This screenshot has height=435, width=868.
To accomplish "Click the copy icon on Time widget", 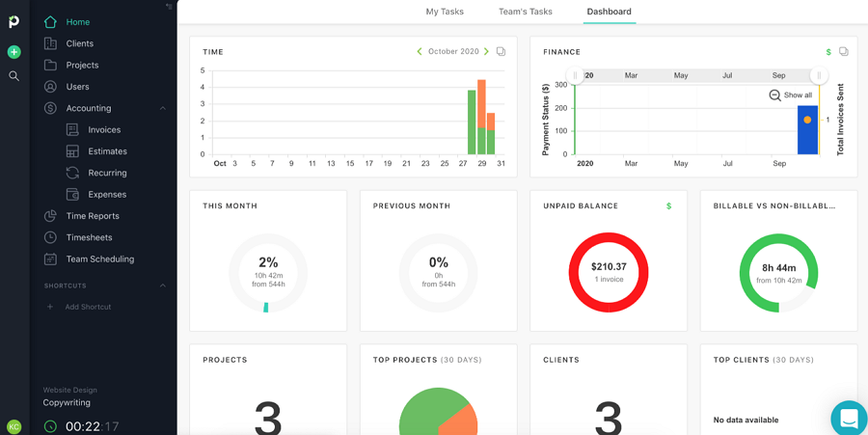I will point(501,51).
